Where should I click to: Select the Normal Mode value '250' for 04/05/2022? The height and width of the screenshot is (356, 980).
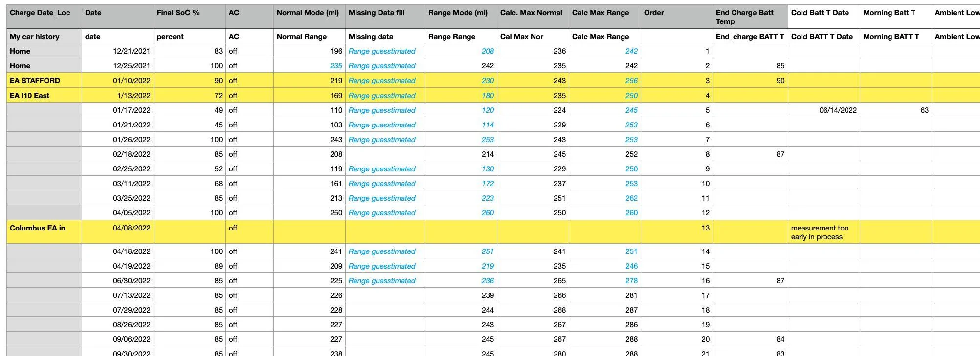click(309, 212)
